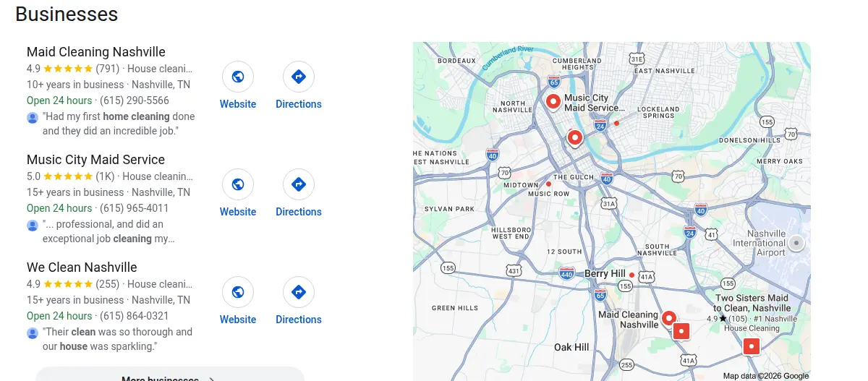868x381 pixels.
Task: Click '10+ years in business' text
Action: tap(75, 85)
